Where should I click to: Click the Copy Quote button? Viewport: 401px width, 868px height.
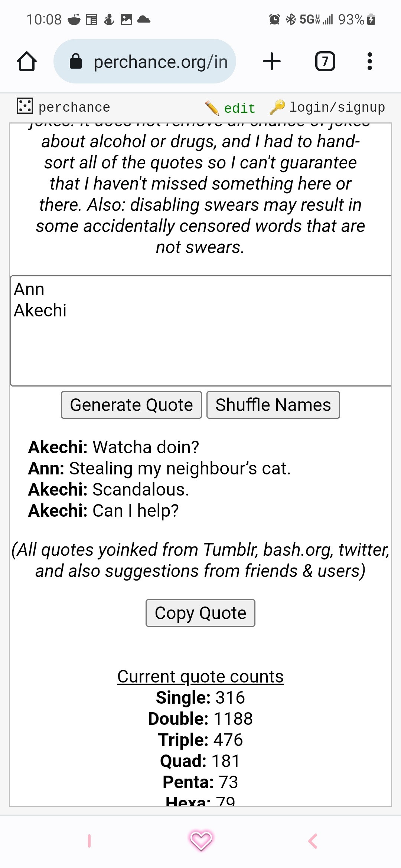tap(200, 613)
